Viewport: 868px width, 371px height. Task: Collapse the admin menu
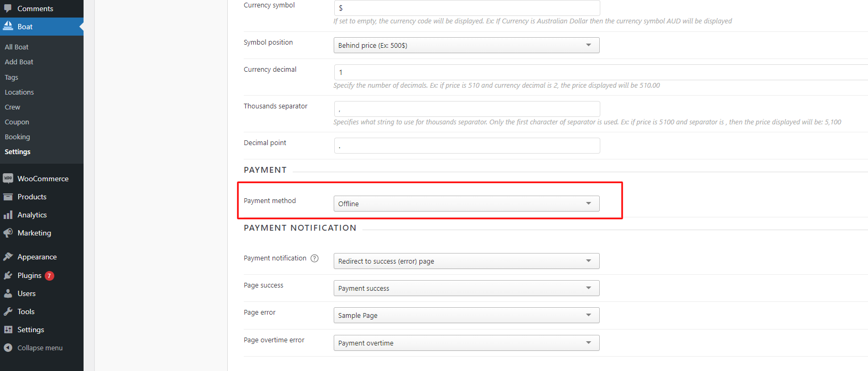[x=33, y=348]
